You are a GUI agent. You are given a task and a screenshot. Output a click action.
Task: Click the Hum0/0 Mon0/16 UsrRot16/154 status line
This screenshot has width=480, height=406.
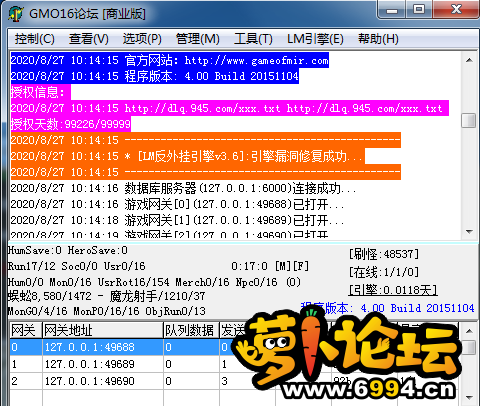(x=154, y=283)
